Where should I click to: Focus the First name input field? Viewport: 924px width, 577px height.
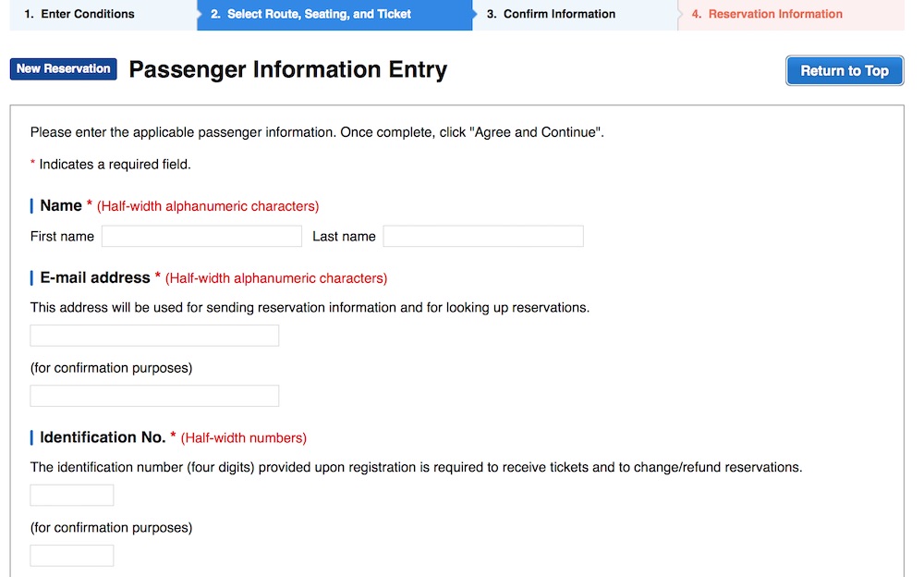click(x=201, y=236)
